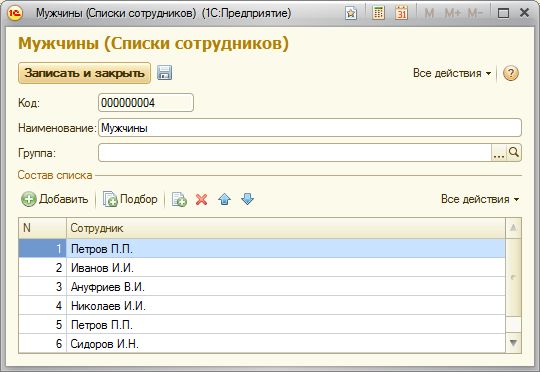Open help with the question mark icon

coord(511,73)
